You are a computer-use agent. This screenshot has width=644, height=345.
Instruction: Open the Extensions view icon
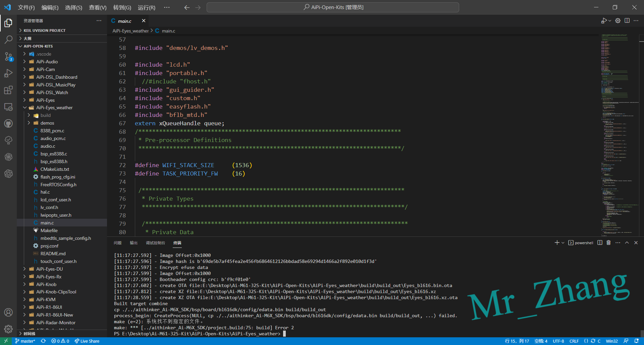(x=8, y=90)
